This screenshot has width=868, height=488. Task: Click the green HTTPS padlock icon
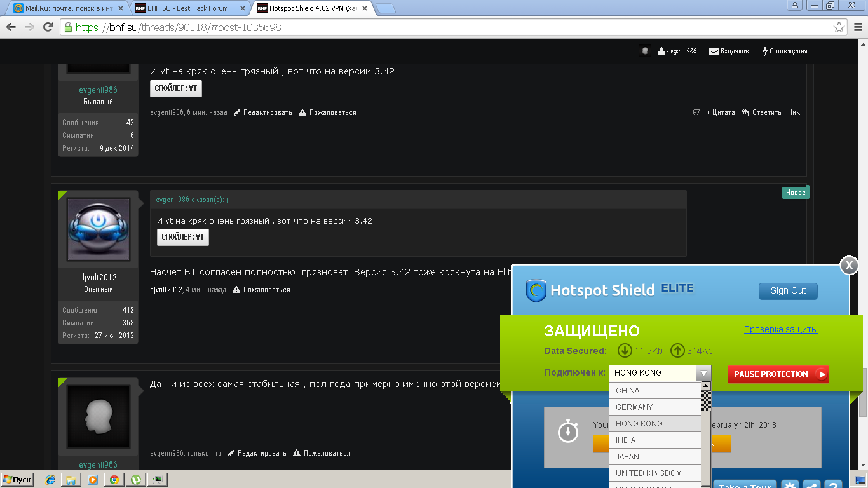(68, 27)
